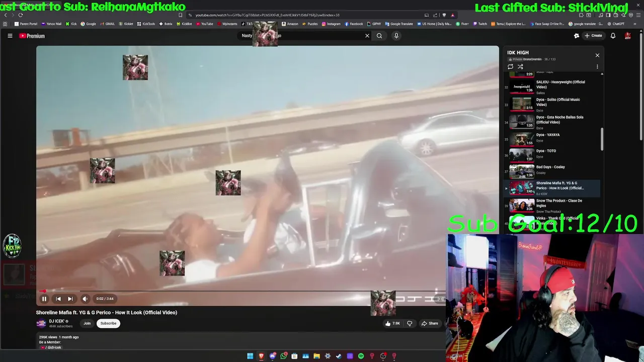
Task: Open Yahoo Mail bookmark
Action: (x=51, y=24)
